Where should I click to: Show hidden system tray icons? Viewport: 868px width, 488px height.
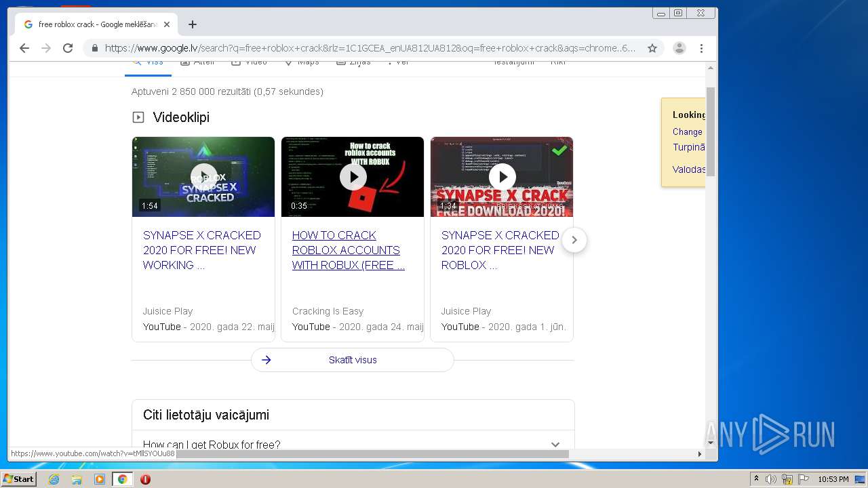tap(756, 479)
